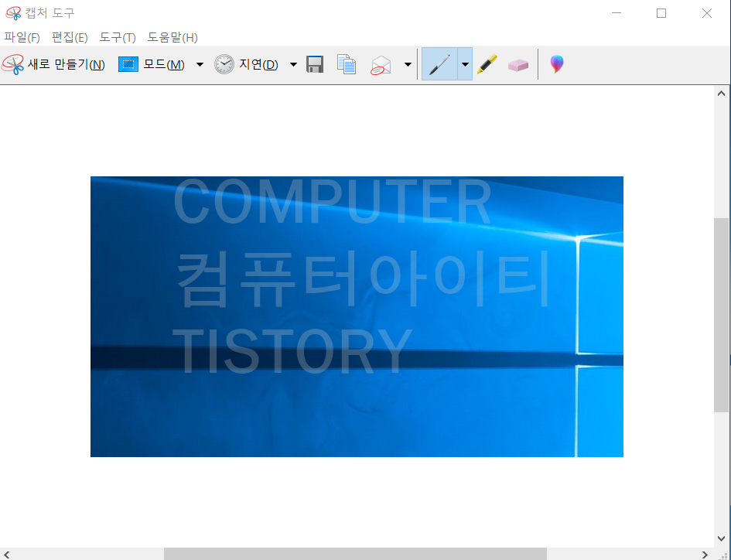
Task: Expand the Mode dropdown arrow
Action: coord(200,64)
